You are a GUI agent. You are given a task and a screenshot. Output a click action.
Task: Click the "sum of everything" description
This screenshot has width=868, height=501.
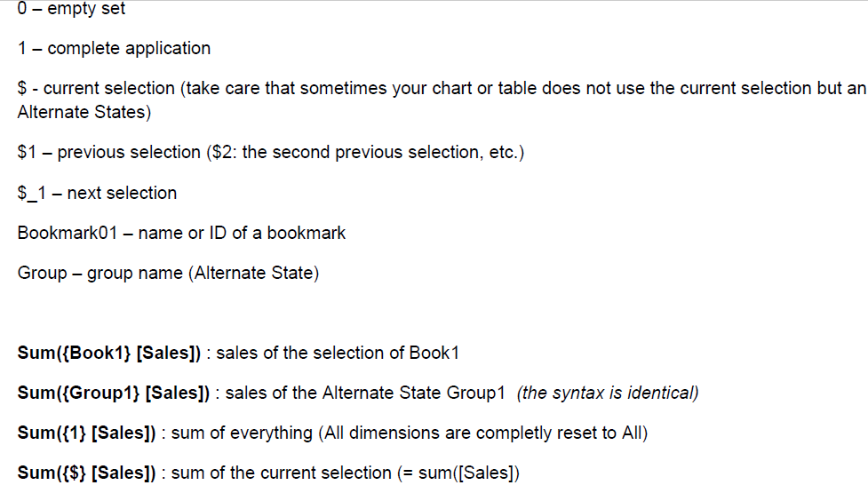coord(241,433)
